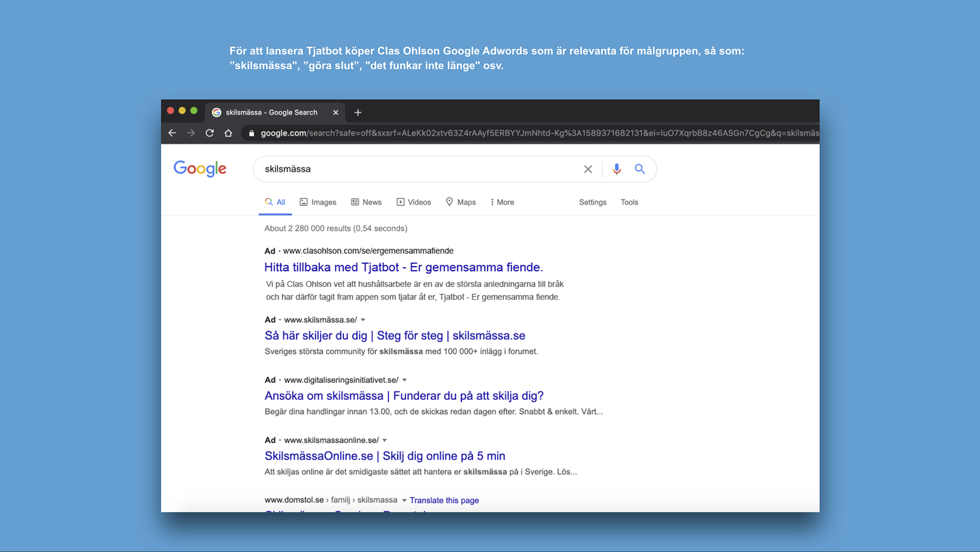980x552 pixels.
Task: Expand dropdown arrow beside www.digitaliseringsinitiativet.se/
Action: point(404,380)
